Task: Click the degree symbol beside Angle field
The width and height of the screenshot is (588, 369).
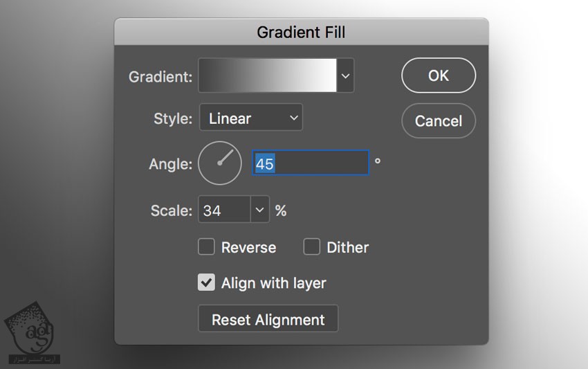Action: [378, 161]
